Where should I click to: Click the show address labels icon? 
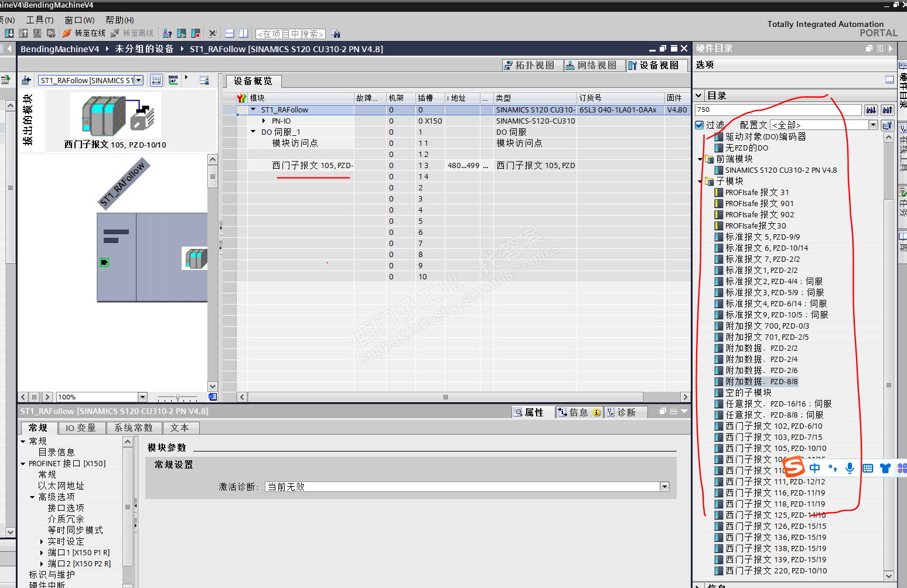156,80
